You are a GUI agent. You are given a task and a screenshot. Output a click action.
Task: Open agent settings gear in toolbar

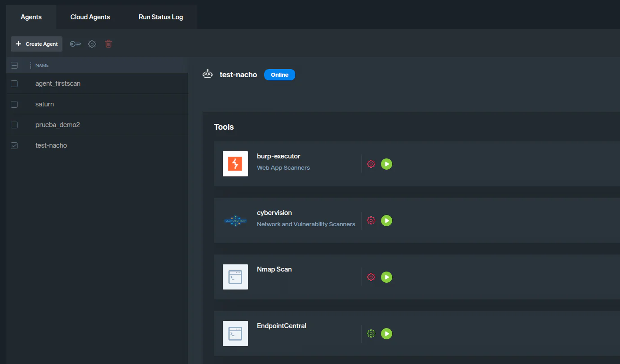[92, 44]
